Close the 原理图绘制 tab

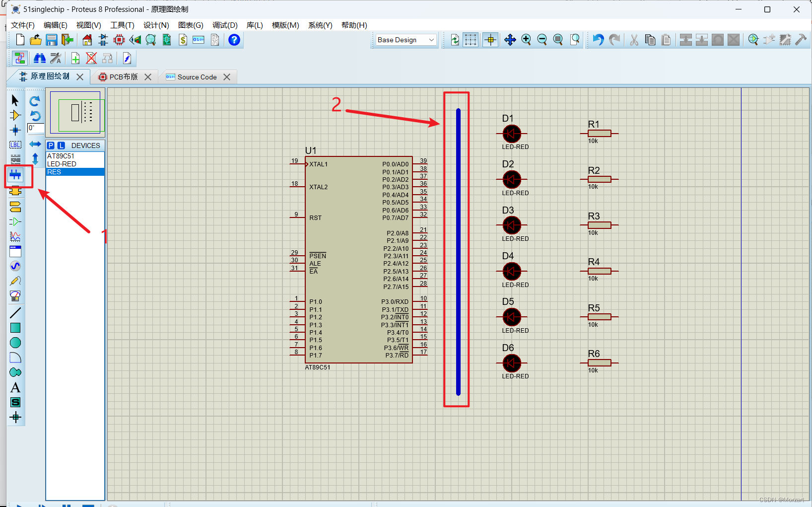coord(80,77)
